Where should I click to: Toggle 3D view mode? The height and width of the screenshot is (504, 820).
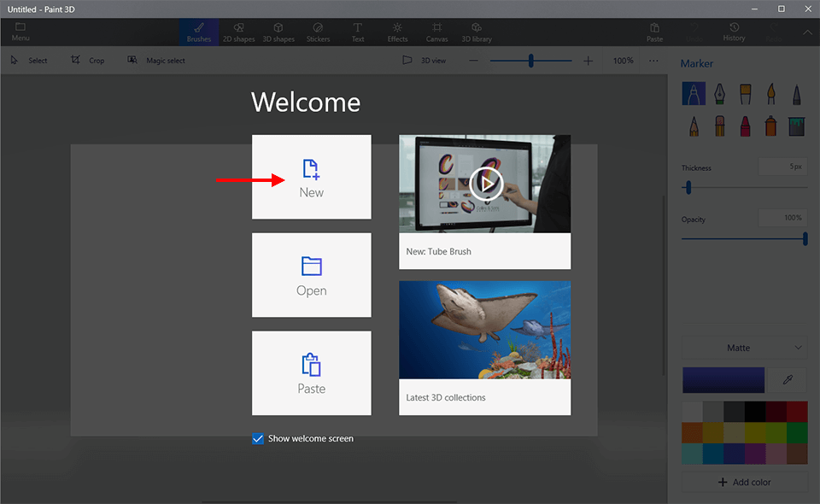424,61
